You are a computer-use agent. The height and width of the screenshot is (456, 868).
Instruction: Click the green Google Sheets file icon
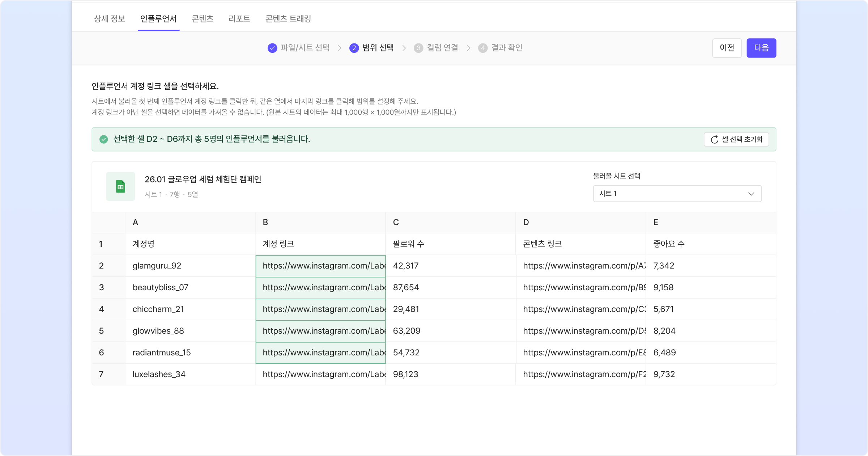point(120,186)
